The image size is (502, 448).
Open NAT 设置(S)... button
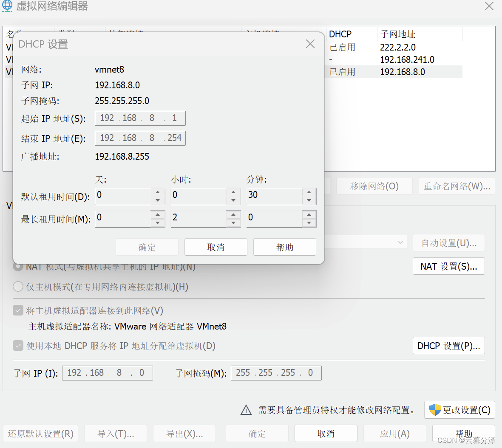[x=448, y=266]
